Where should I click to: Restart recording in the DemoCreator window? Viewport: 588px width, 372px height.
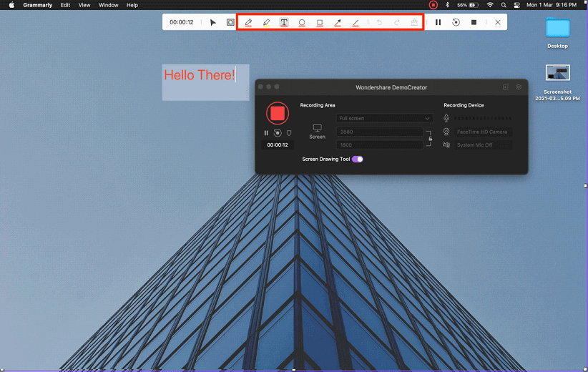(278, 133)
